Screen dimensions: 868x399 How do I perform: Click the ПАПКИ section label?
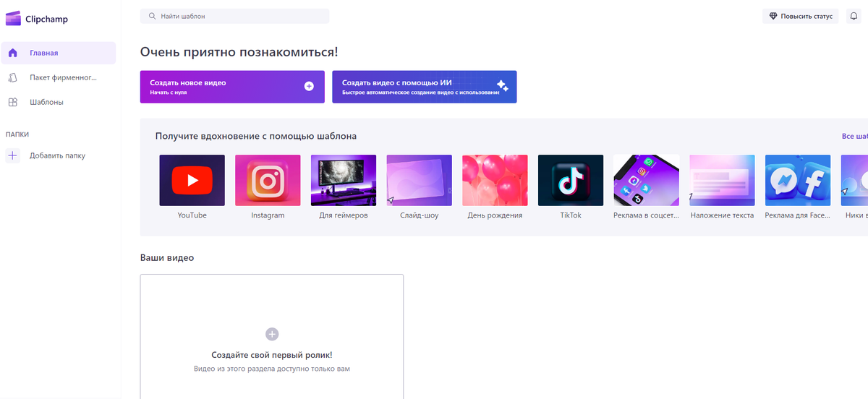[17, 134]
